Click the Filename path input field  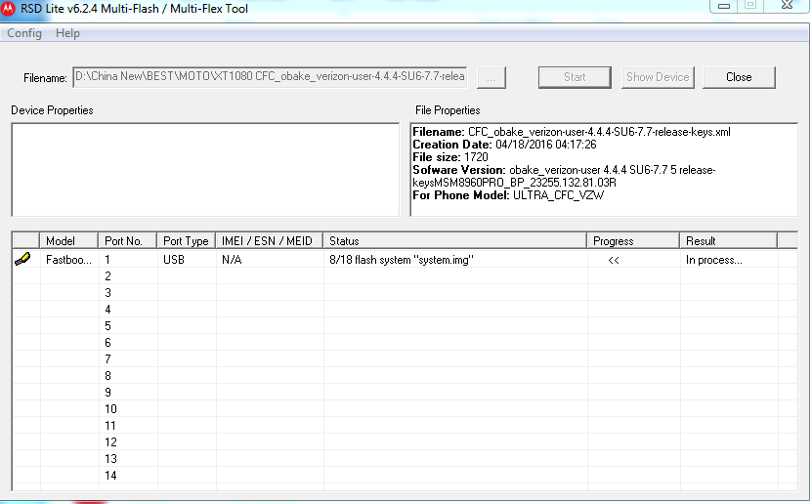pos(270,76)
